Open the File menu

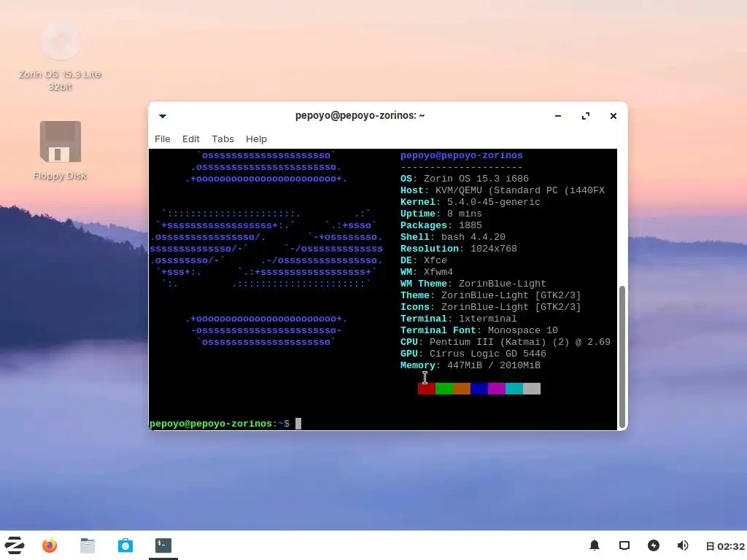click(x=162, y=139)
